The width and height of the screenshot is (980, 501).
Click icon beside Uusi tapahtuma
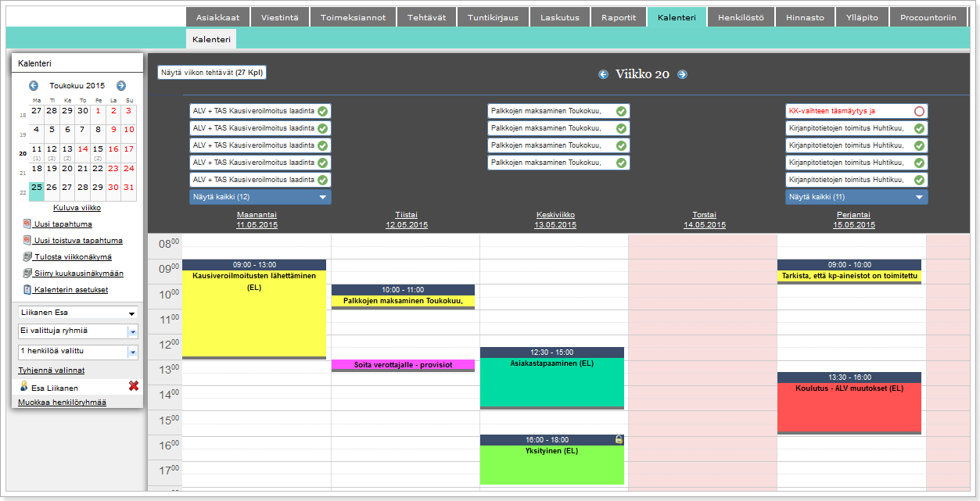pos(27,224)
